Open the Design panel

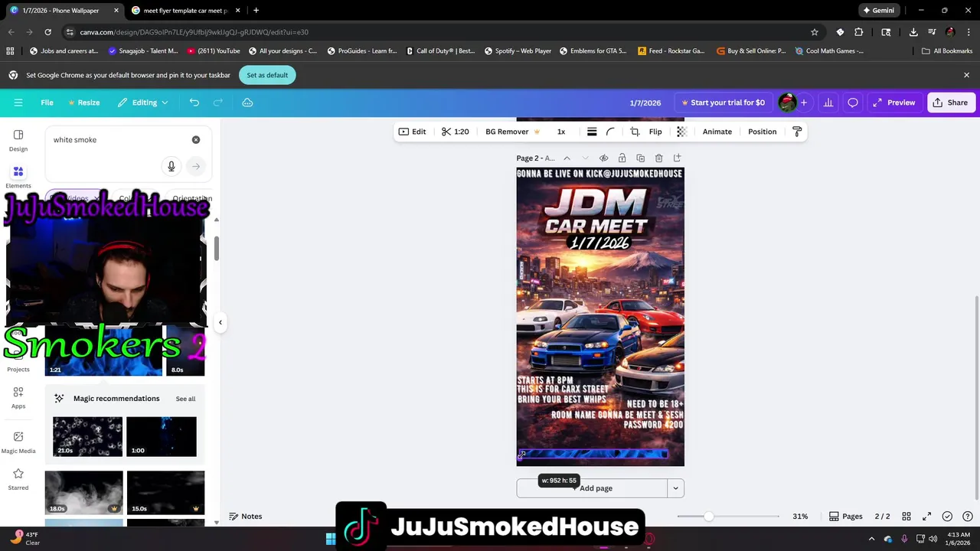pos(18,141)
